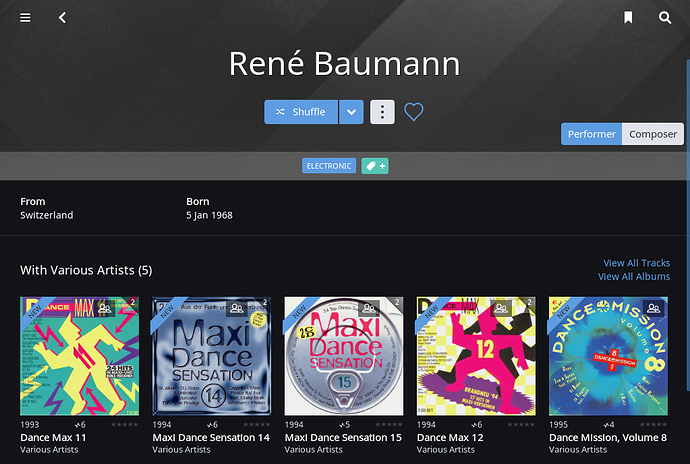690x464 pixels.
Task: Click the Dance Mission, Volume 8 title
Action: [608, 438]
